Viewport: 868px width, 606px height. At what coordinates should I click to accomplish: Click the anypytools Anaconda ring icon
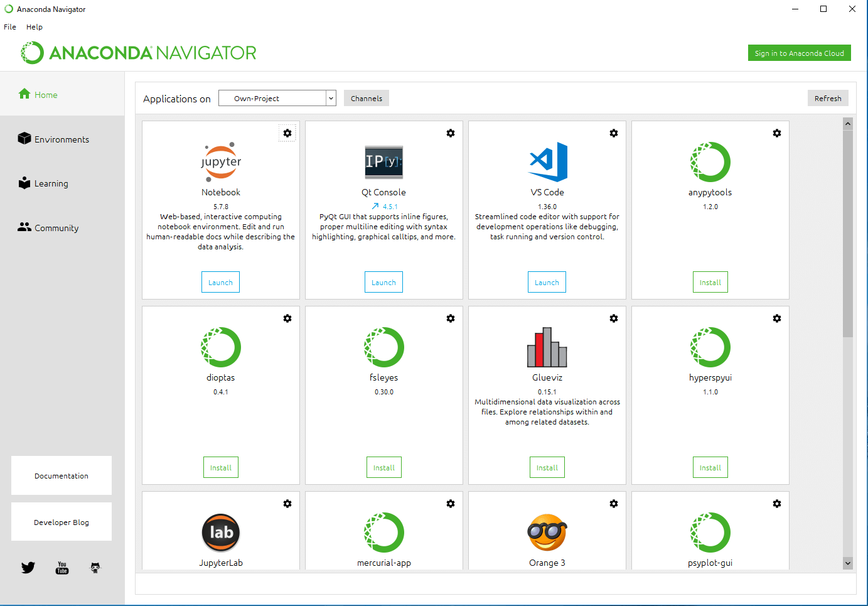(x=710, y=162)
